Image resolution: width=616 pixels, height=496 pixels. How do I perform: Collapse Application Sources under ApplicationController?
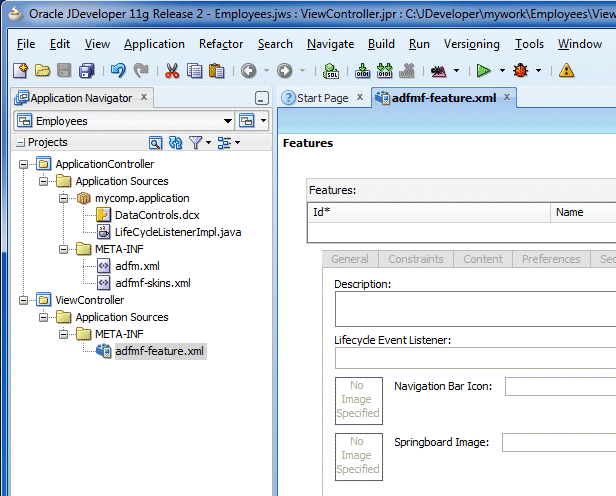coord(43,181)
